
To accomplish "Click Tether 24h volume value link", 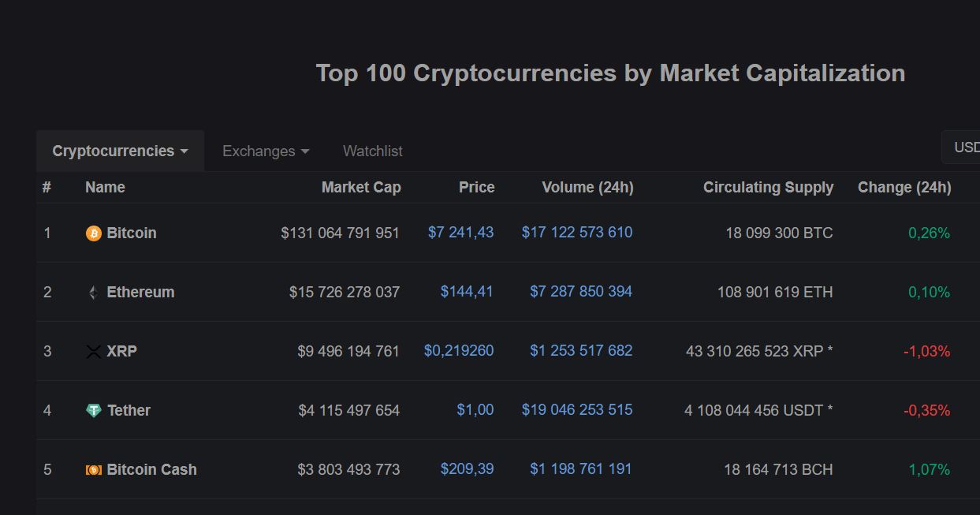I will pyautogui.click(x=576, y=410).
